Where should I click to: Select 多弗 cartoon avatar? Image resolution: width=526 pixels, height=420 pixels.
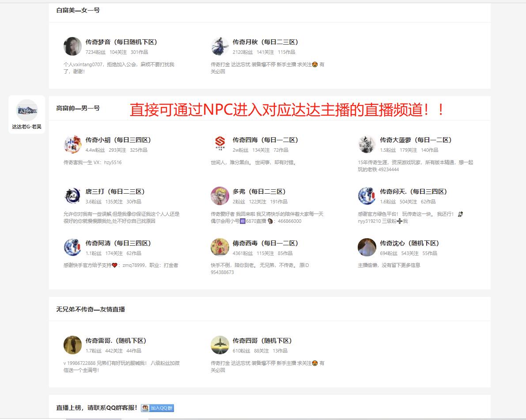pyautogui.click(x=220, y=196)
